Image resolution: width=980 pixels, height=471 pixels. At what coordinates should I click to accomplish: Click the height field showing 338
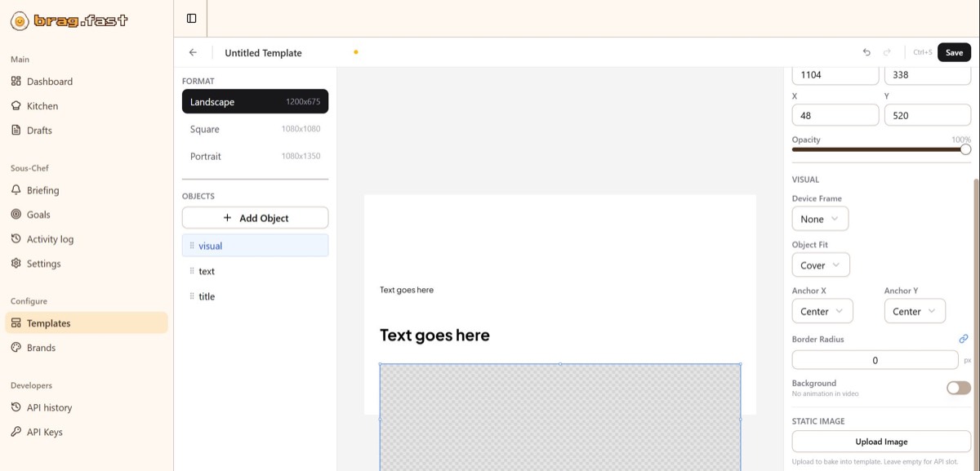tap(928, 74)
